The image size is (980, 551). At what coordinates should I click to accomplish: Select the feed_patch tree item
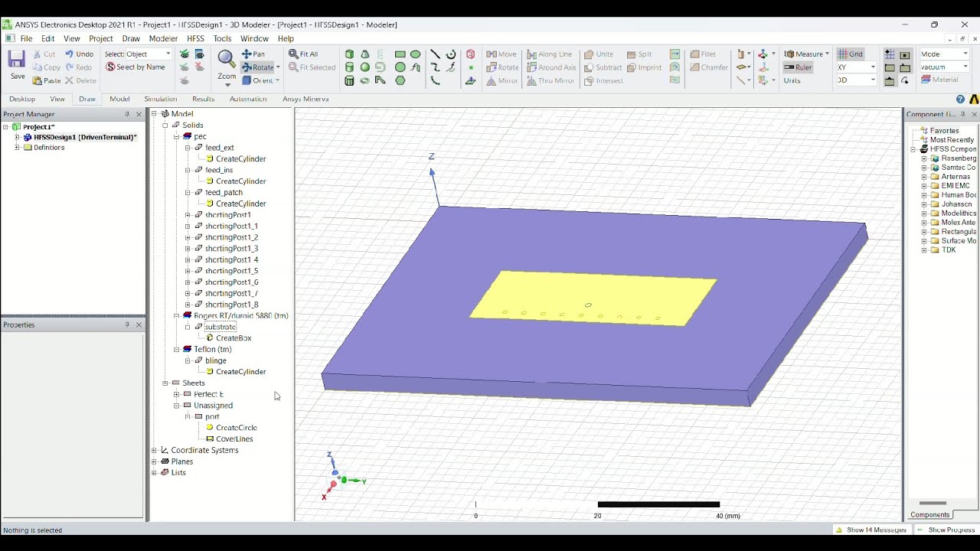(224, 193)
